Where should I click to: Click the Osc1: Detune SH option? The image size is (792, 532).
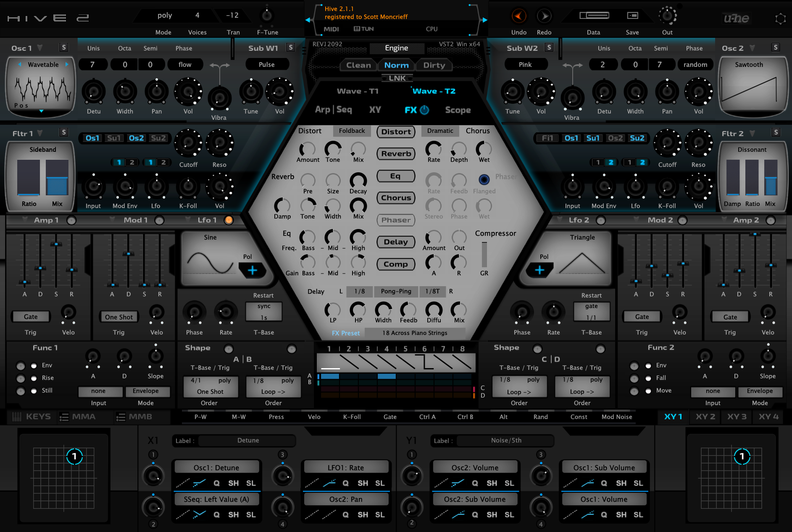click(x=234, y=483)
